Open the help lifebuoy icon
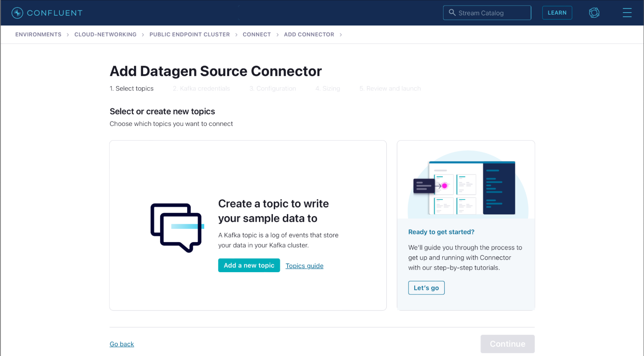 tap(594, 13)
